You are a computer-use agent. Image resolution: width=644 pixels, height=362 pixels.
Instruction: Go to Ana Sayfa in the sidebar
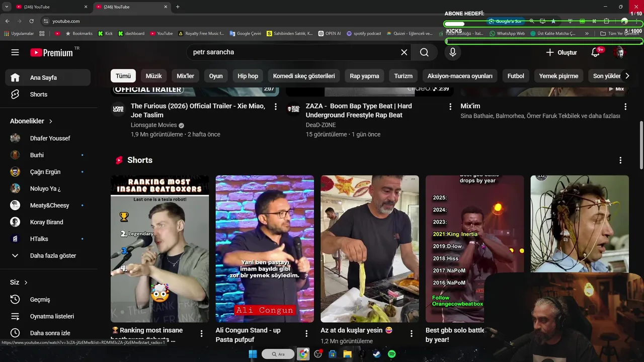coord(48,77)
